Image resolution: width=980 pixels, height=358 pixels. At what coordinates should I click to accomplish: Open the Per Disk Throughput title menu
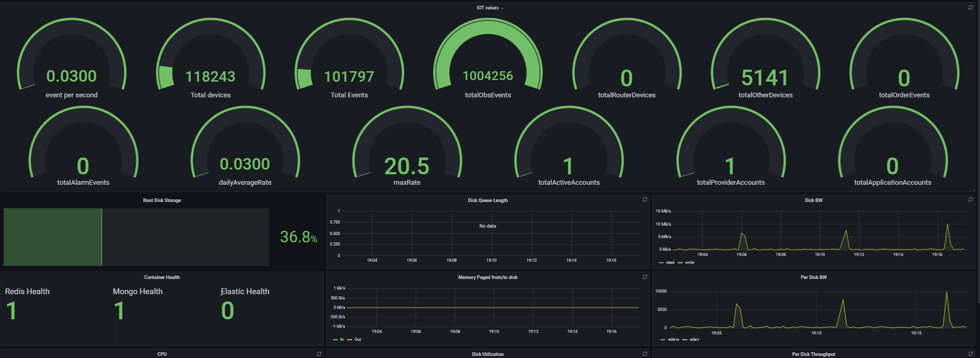[x=814, y=354]
